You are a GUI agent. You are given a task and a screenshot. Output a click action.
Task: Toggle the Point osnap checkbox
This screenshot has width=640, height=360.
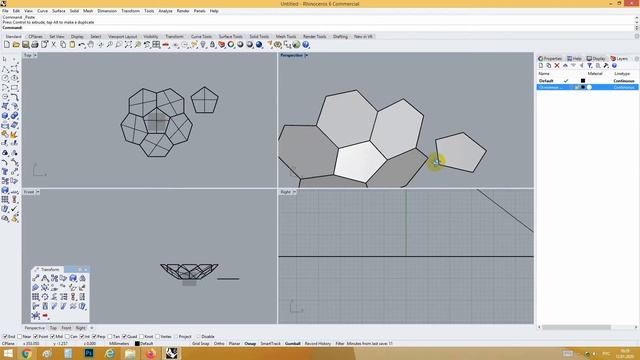click(x=36, y=337)
